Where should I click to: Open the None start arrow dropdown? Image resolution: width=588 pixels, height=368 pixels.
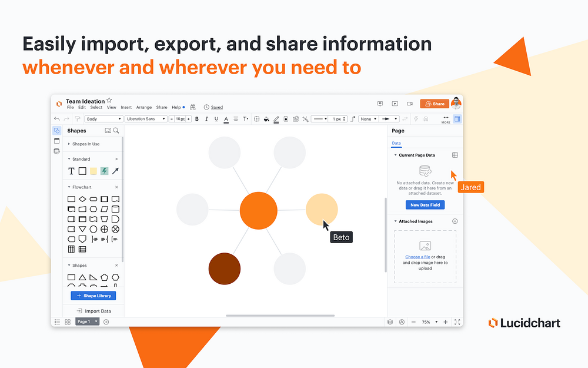(x=368, y=119)
